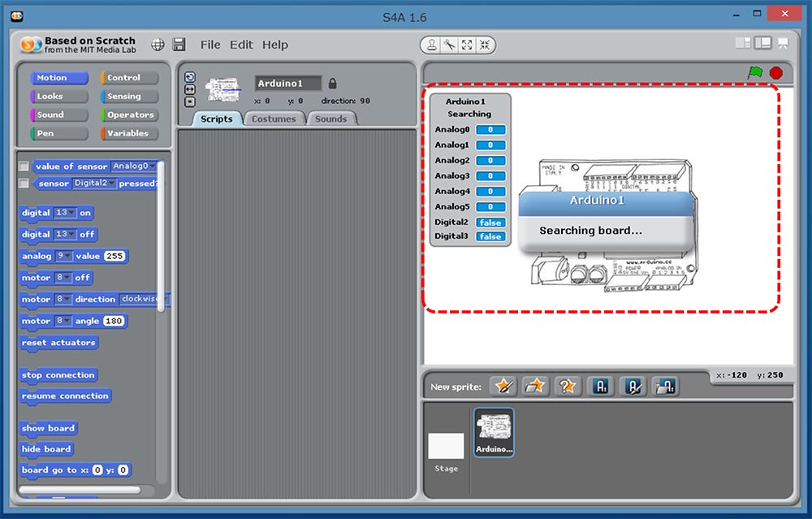Click the analog value 255 field
The width and height of the screenshot is (812, 519).
tap(114, 256)
